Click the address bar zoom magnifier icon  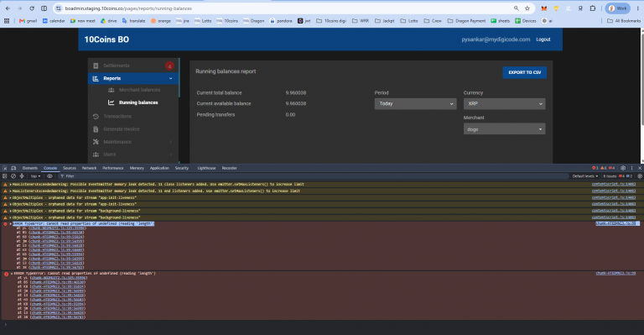point(517,8)
